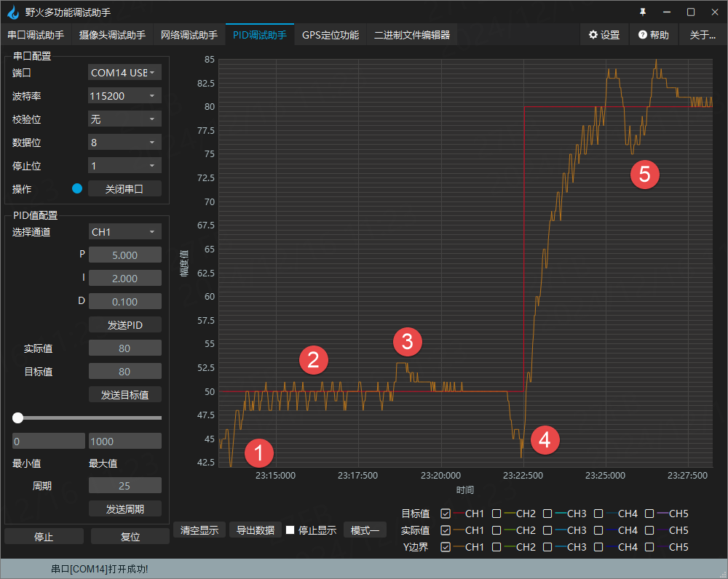Viewport: 728px width, 579px height.
Task: Click the 复位 button
Action: tap(130, 536)
